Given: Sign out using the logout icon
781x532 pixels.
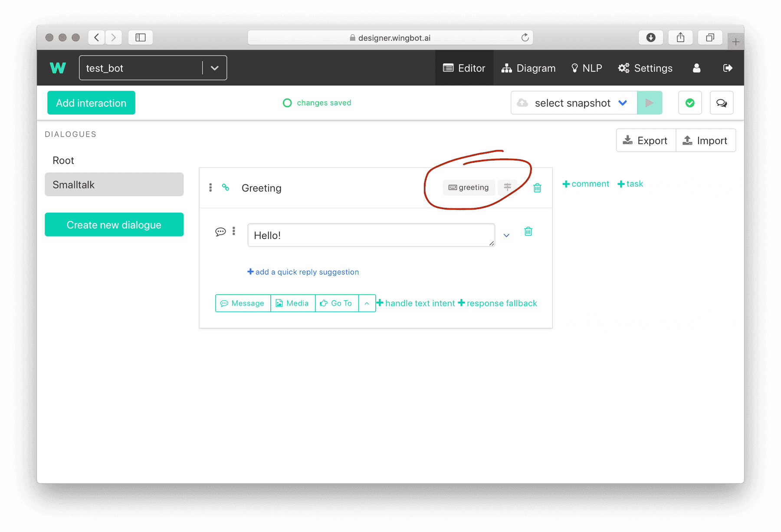Looking at the screenshot, I should [x=728, y=68].
